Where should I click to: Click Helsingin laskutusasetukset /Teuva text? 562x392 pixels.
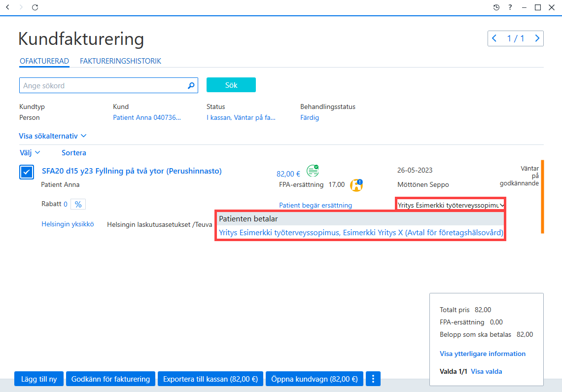click(x=160, y=224)
